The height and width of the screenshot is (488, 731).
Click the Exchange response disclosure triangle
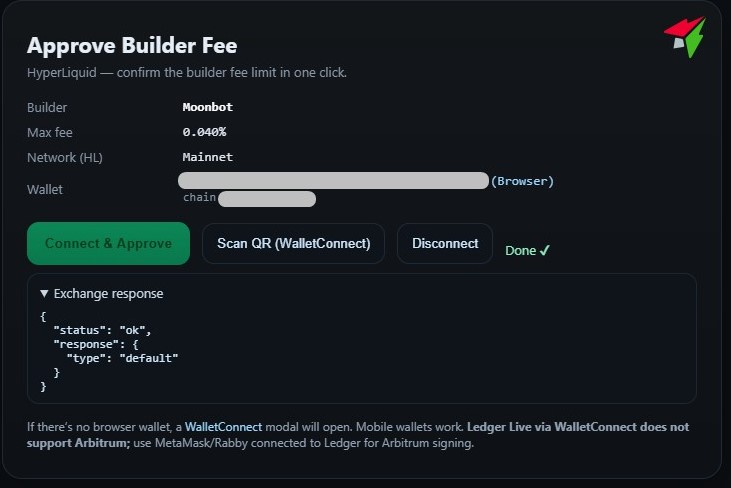click(x=44, y=294)
